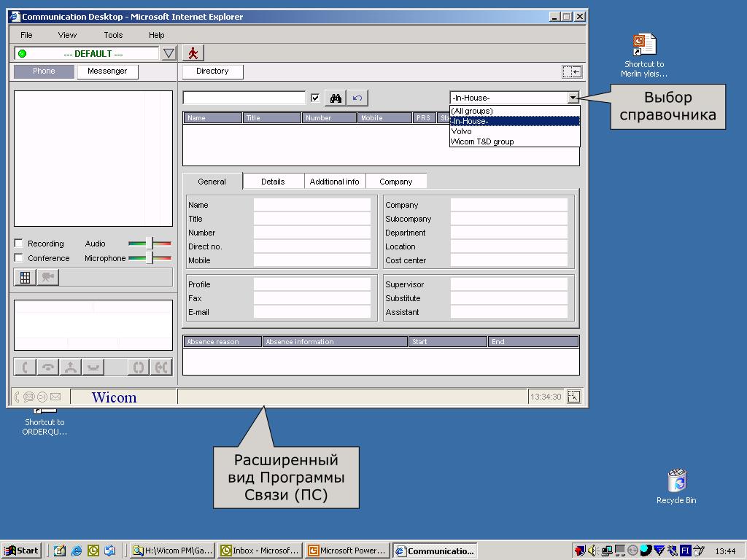Enable the Conference checkbox
The image size is (747, 560).
19,257
